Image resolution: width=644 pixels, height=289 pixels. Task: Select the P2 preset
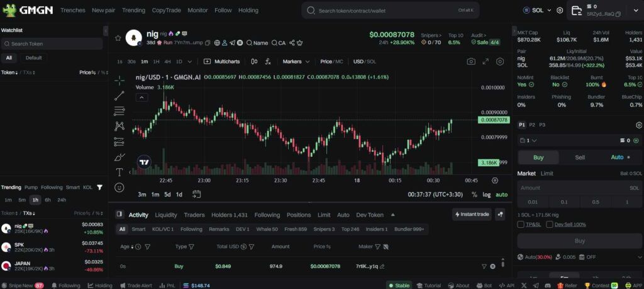click(532, 125)
